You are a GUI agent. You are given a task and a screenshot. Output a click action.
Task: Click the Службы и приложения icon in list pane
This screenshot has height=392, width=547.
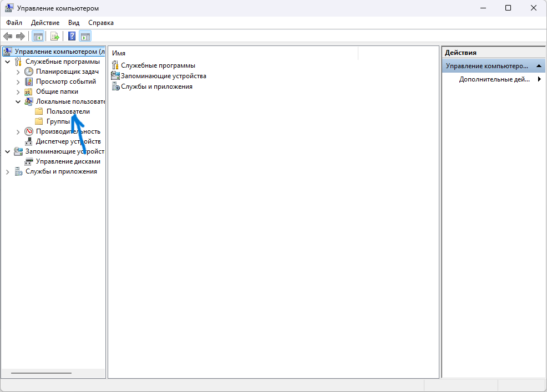(x=115, y=86)
